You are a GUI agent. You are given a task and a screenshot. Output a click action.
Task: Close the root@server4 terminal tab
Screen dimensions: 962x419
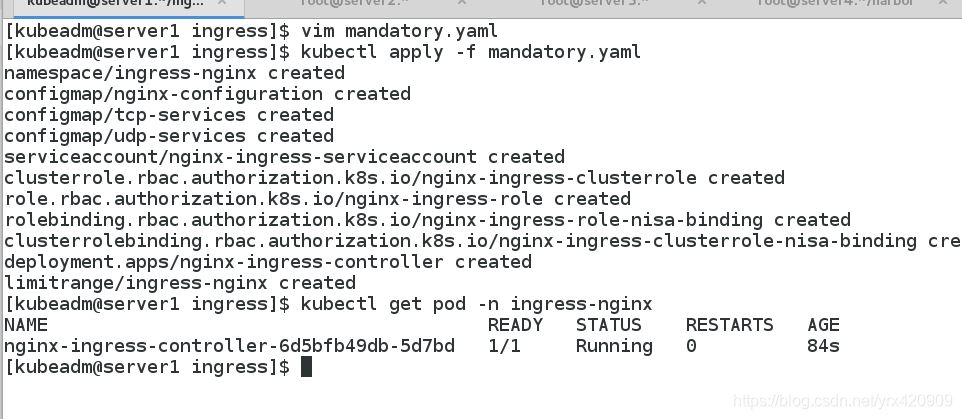coord(942,3)
